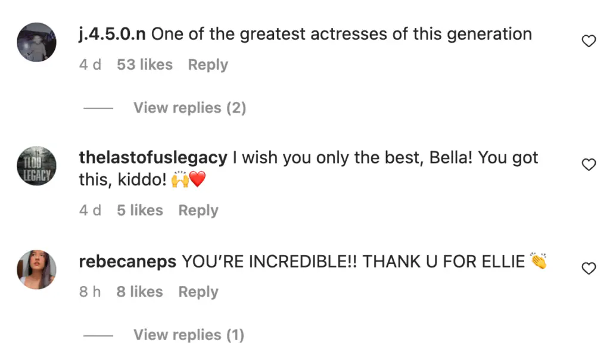Image resolution: width=610 pixels, height=364 pixels.
Task: Click the 4 d timestamp under thelastofuslegacy's comment
Action: pyautogui.click(x=90, y=210)
